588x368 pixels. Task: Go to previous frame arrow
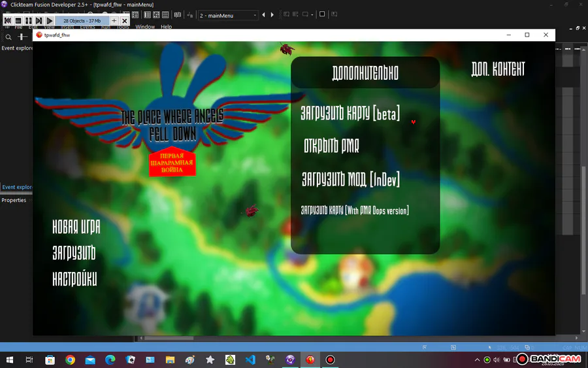(x=264, y=15)
